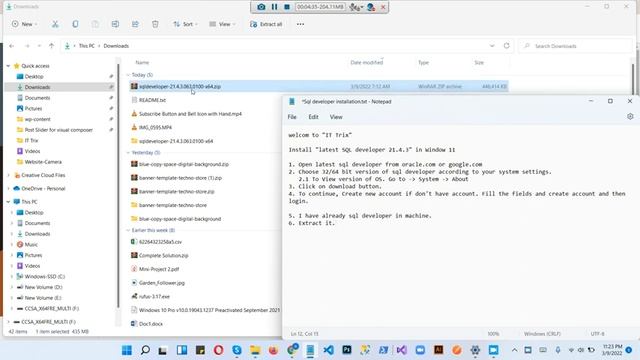Open the Windows Start menu

127,350
